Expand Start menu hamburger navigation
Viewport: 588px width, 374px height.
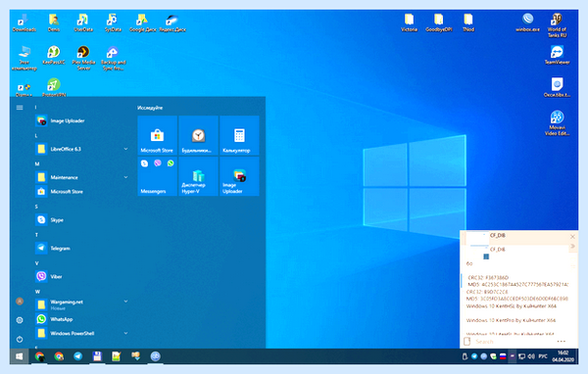pyautogui.click(x=20, y=108)
